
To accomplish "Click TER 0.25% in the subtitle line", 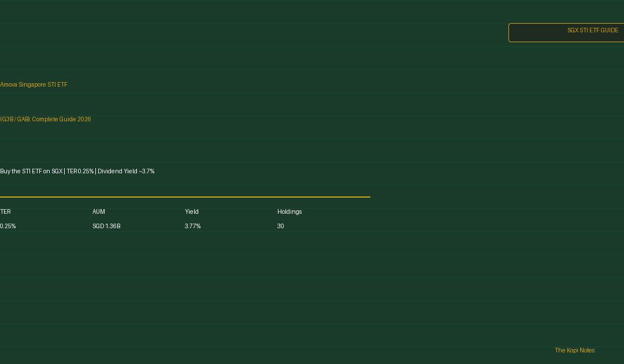I will click(x=80, y=172).
